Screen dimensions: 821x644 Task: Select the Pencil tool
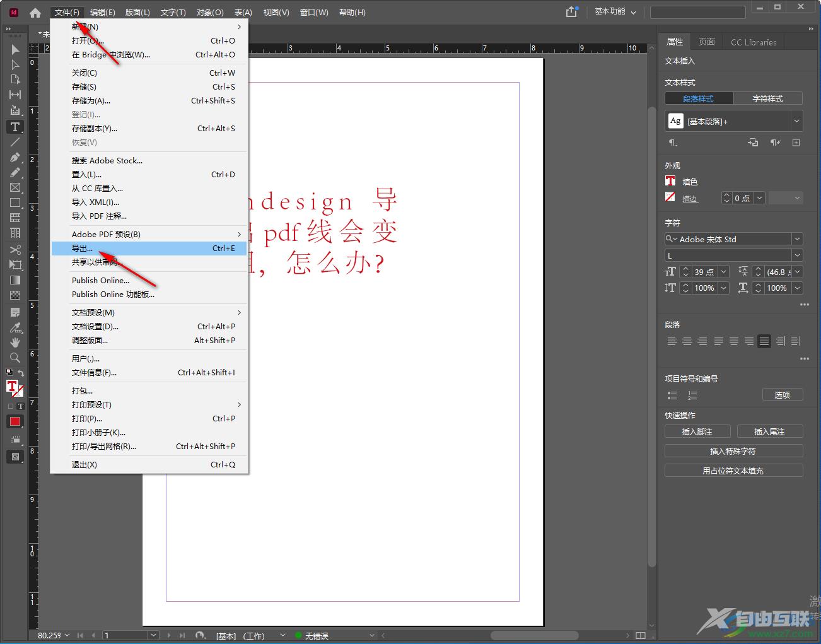coord(15,172)
